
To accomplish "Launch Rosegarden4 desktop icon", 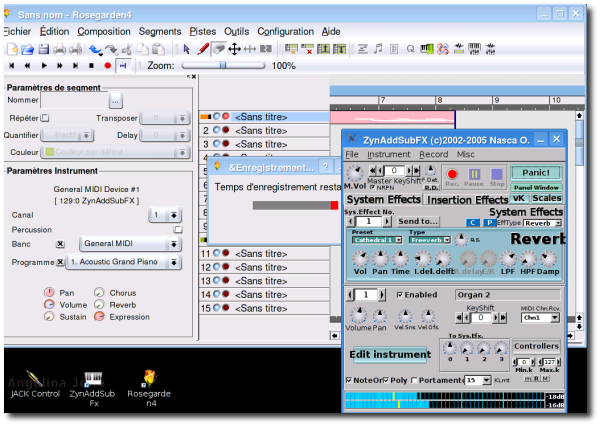I will pyautogui.click(x=149, y=388).
